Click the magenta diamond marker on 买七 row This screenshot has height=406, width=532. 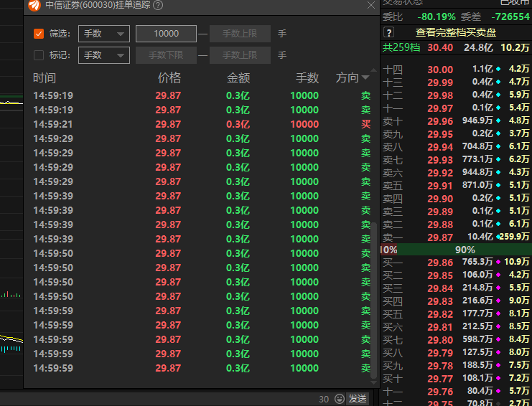(498, 339)
